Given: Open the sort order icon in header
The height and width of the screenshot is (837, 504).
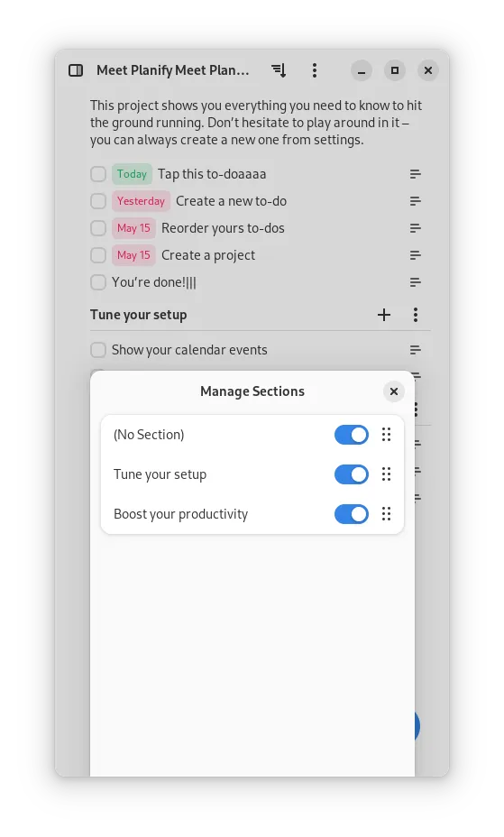Looking at the screenshot, I should tap(279, 70).
